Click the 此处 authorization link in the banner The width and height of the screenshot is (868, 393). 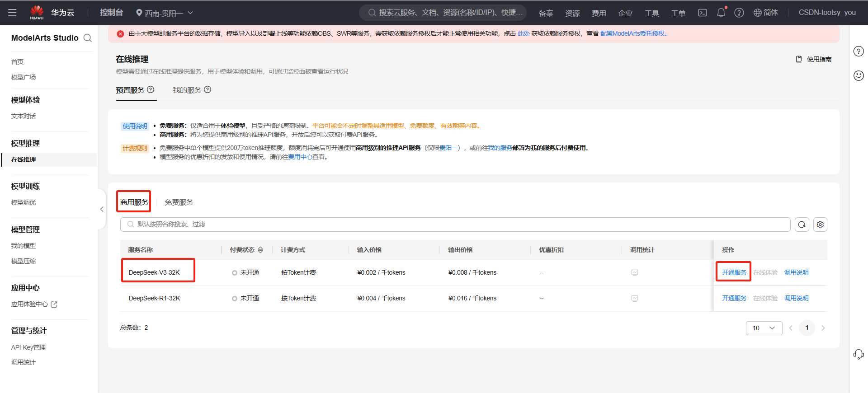point(524,33)
